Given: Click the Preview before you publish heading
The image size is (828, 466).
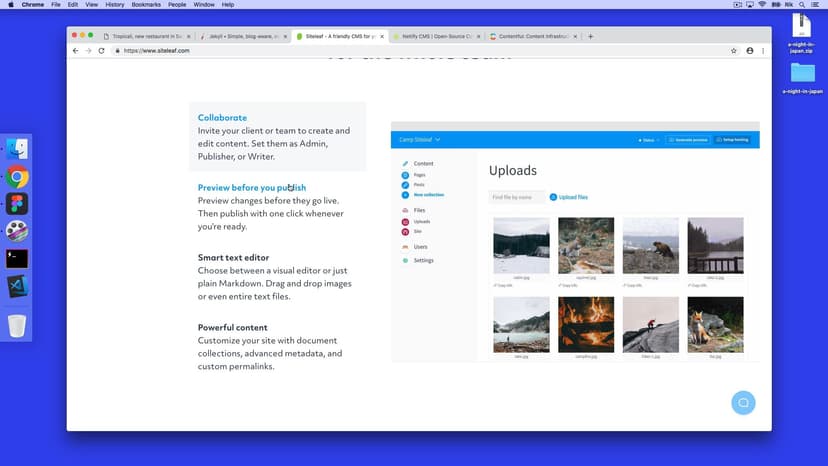Looking at the screenshot, I should 252,188.
